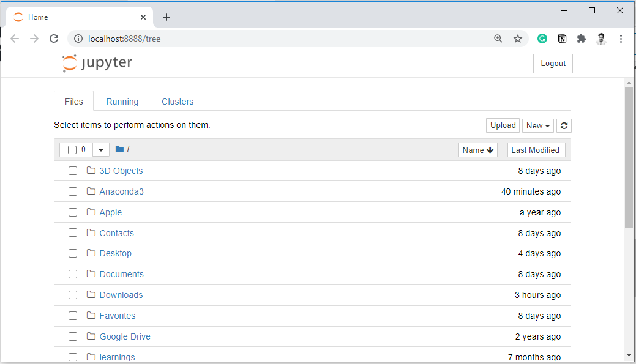Check the Apple row checkbox
This screenshot has width=636, height=364.
point(73,212)
